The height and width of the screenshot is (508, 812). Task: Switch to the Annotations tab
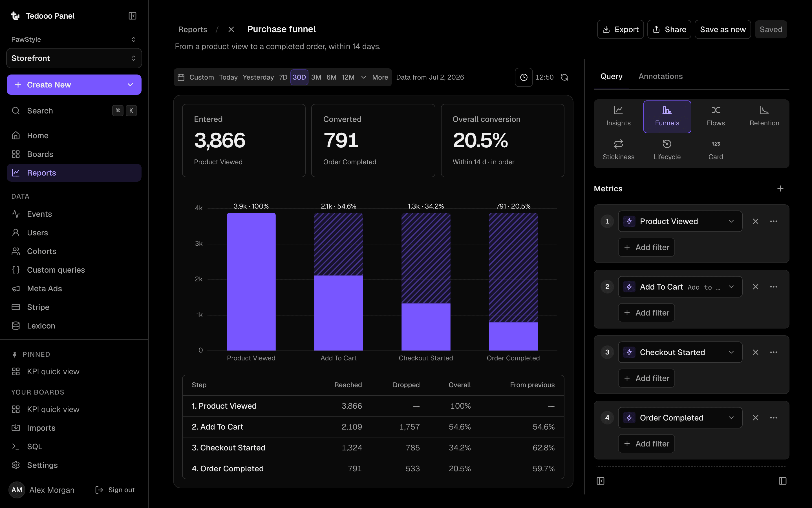coord(660,76)
